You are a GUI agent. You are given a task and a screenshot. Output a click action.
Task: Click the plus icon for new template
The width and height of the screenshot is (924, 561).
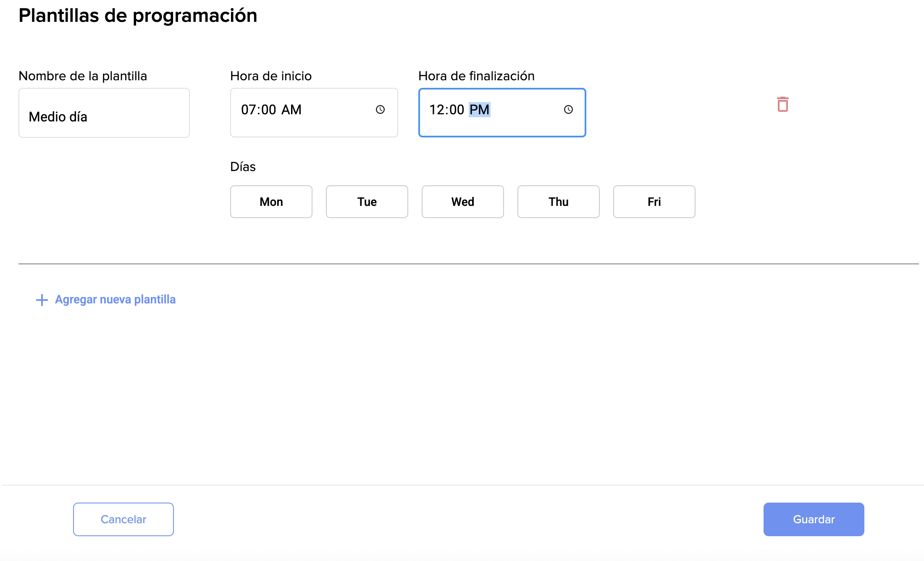point(42,300)
